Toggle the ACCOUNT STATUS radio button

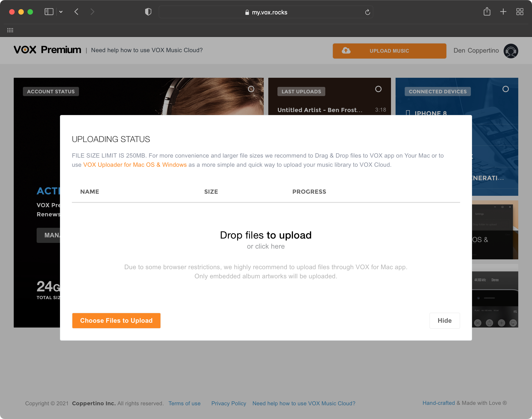coord(250,89)
